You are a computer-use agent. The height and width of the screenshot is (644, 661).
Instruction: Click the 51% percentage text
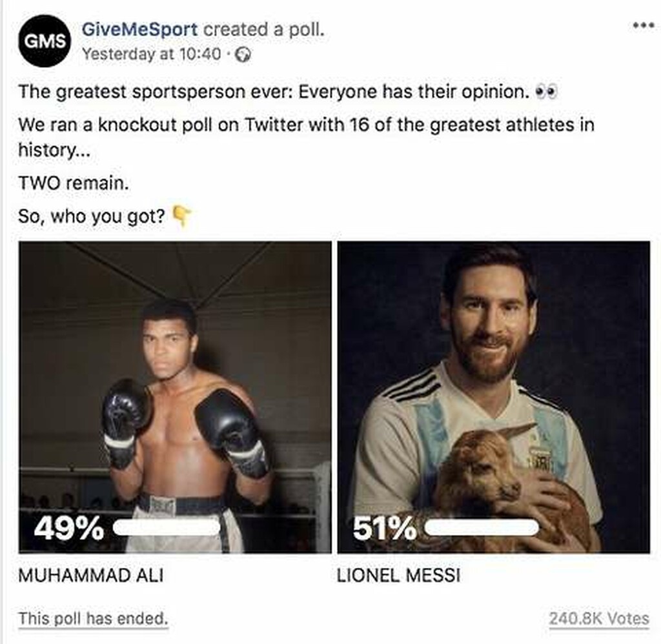pyautogui.click(x=385, y=528)
